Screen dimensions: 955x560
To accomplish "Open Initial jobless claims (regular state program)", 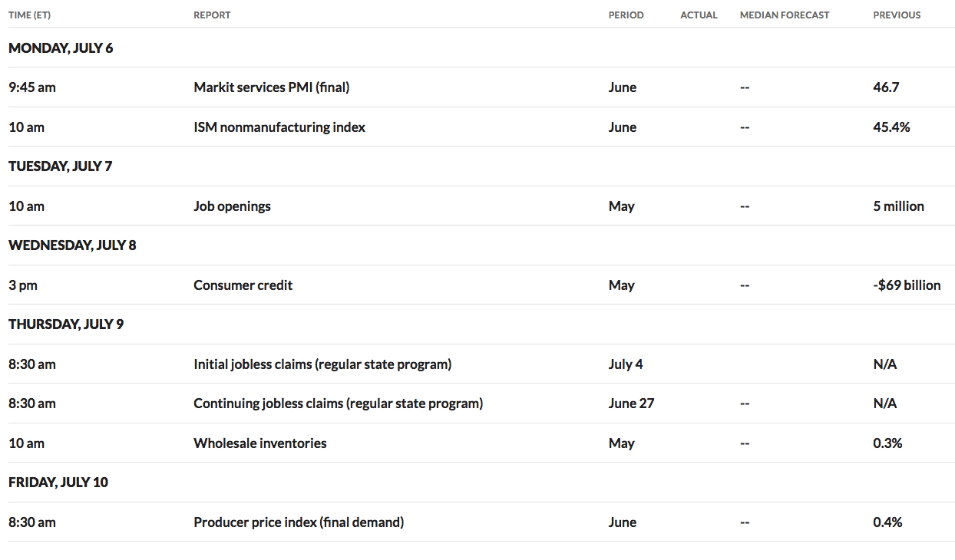I will (x=322, y=364).
